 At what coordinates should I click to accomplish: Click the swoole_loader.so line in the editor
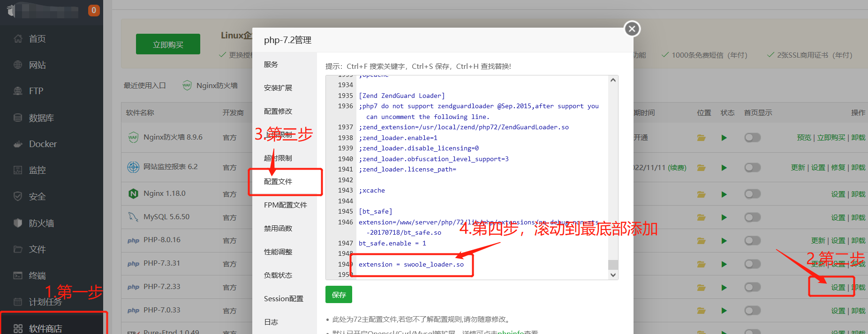[x=411, y=265]
